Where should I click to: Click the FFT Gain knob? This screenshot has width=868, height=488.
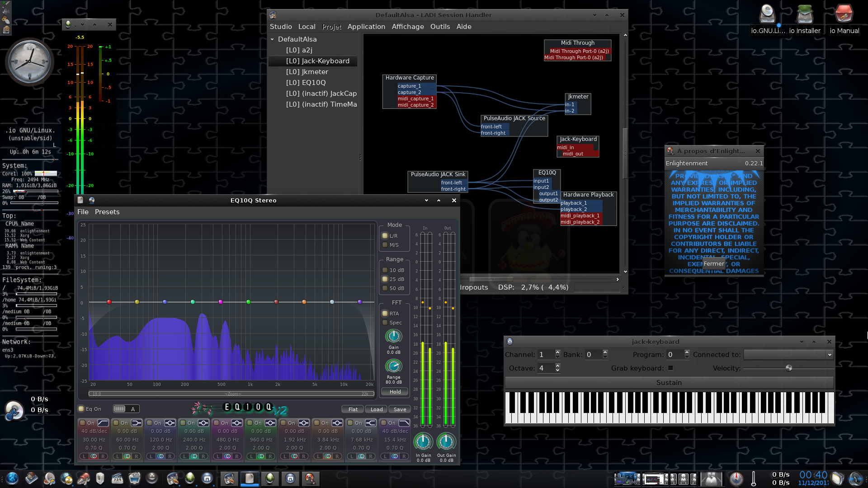pos(393,336)
